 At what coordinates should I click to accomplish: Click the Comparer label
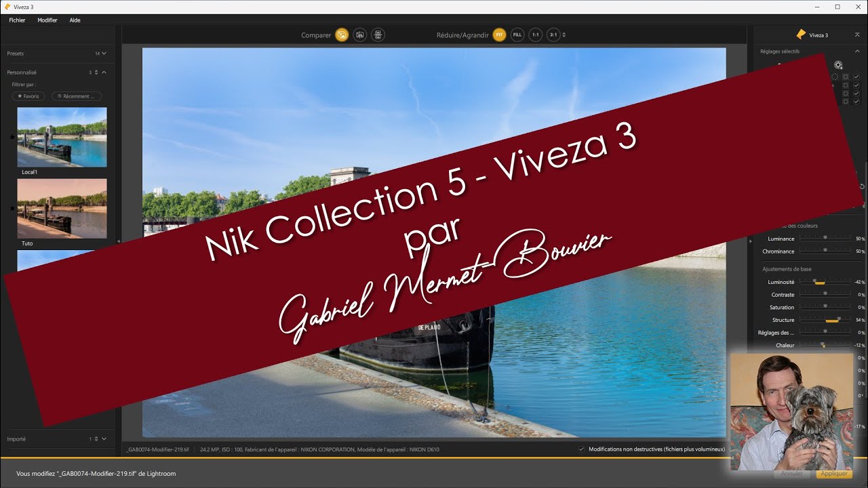316,35
